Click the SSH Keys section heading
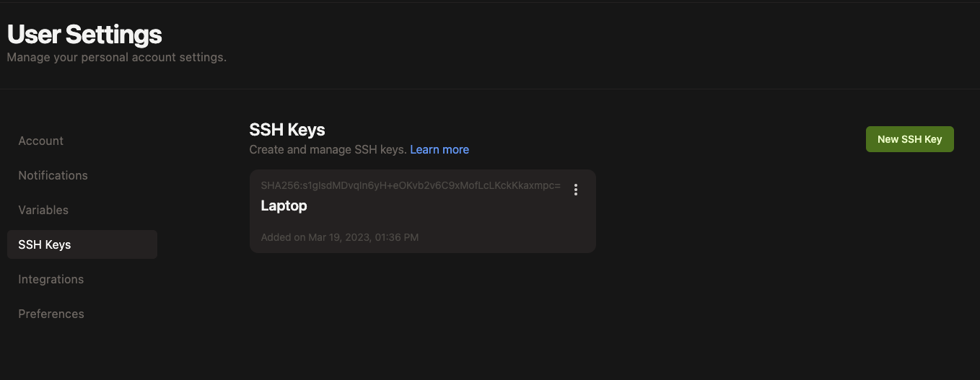 point(287,130)
